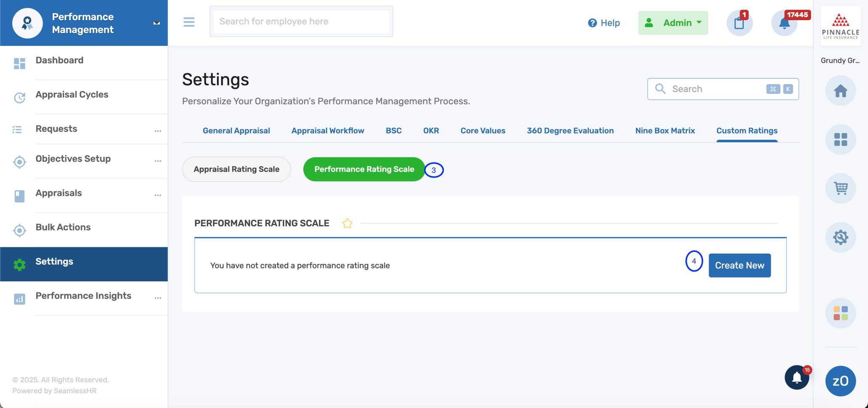
Task: Click the Performance Management badge icon
Action: tap(27, 23)
